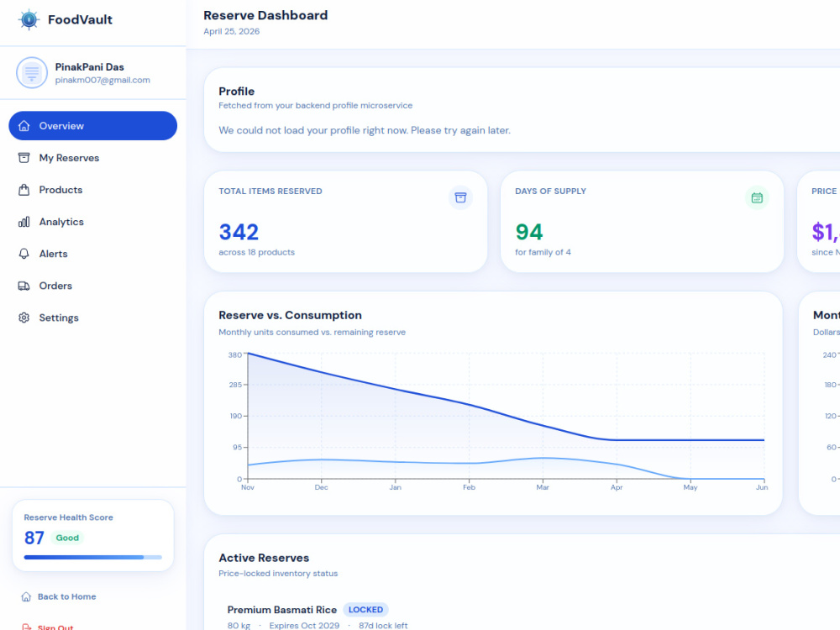This screenshot has width=840, height=630.
Task: Click the pinakm007@gmail.com email text
Action: pos(102,80)
